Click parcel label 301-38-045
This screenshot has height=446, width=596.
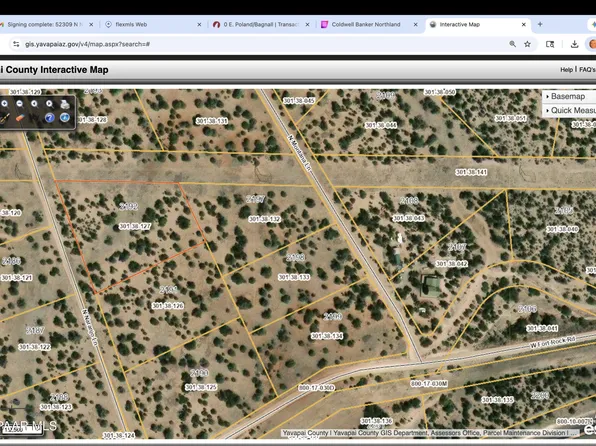click(299, 101)
